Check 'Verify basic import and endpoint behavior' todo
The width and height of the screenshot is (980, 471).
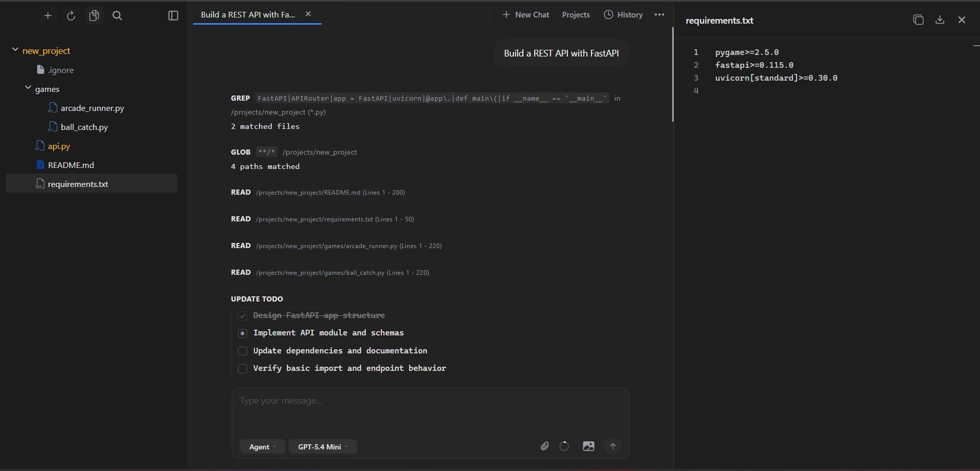click(x=243, y=368)
